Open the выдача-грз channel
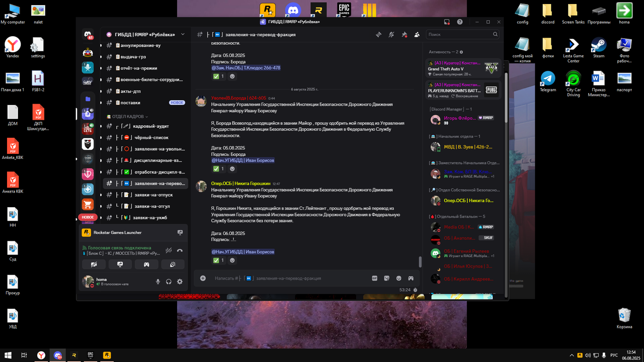 145,57
